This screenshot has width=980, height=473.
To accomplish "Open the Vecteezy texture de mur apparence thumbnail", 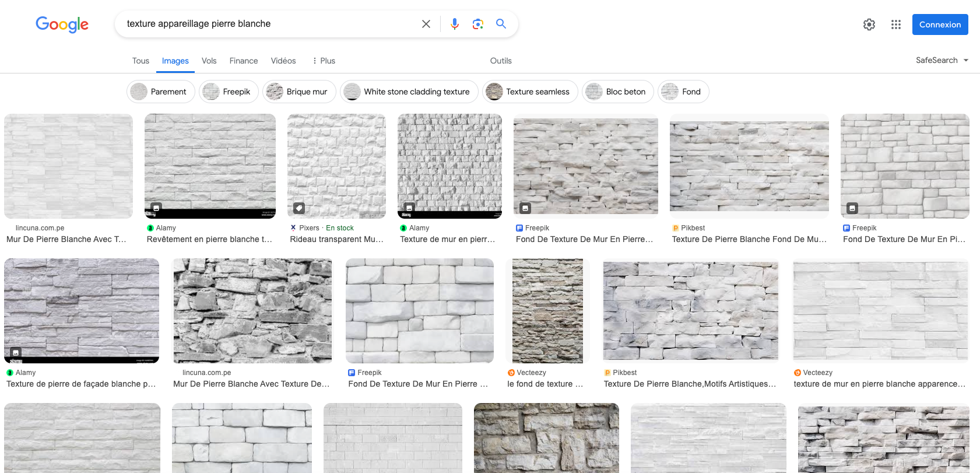I will 881,311.
